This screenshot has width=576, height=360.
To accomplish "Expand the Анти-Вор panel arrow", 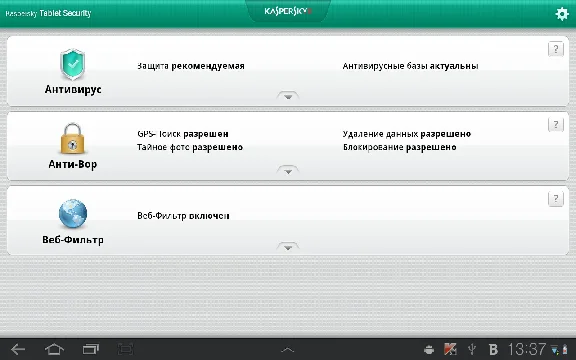I will click(288, 170).
